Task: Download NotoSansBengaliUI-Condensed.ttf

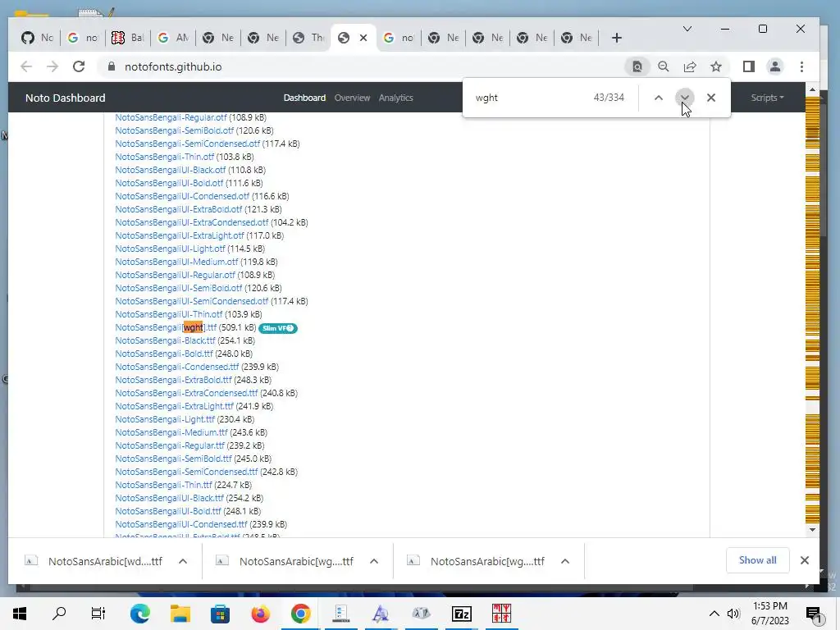Action: pos(181,524)
